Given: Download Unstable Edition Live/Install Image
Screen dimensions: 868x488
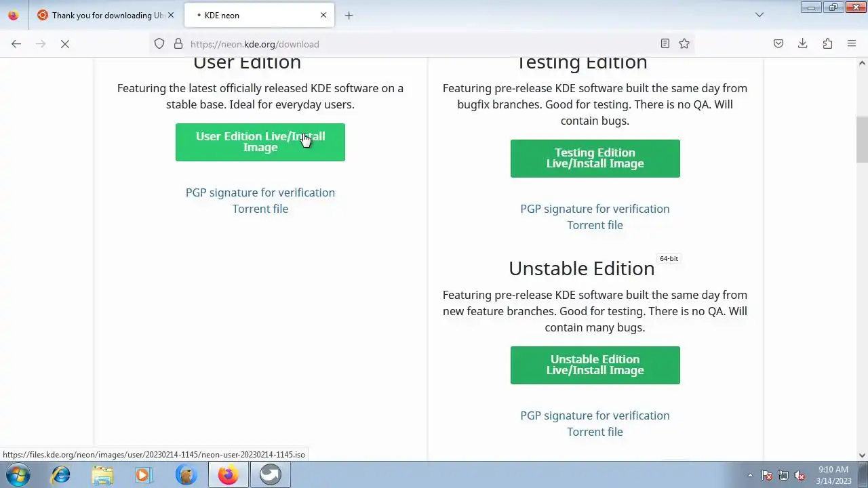Looking at the screenshot, I should [x=595, y=365].
